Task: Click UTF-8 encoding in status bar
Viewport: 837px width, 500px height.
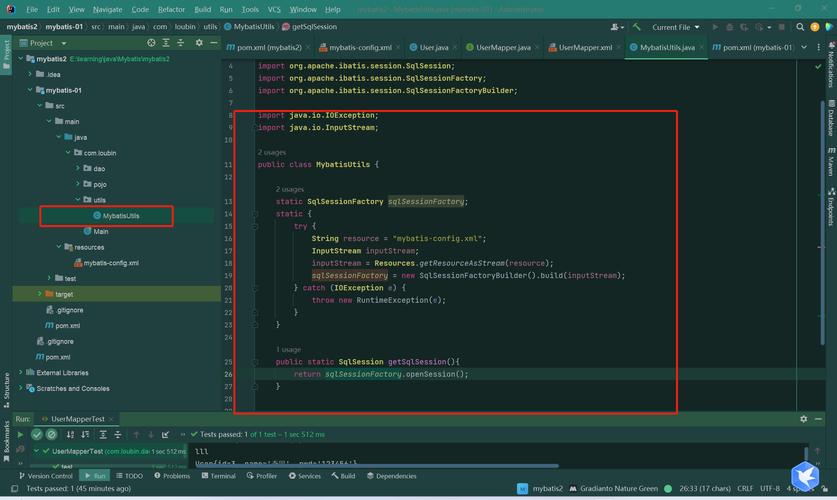Action: click(770, 488)
